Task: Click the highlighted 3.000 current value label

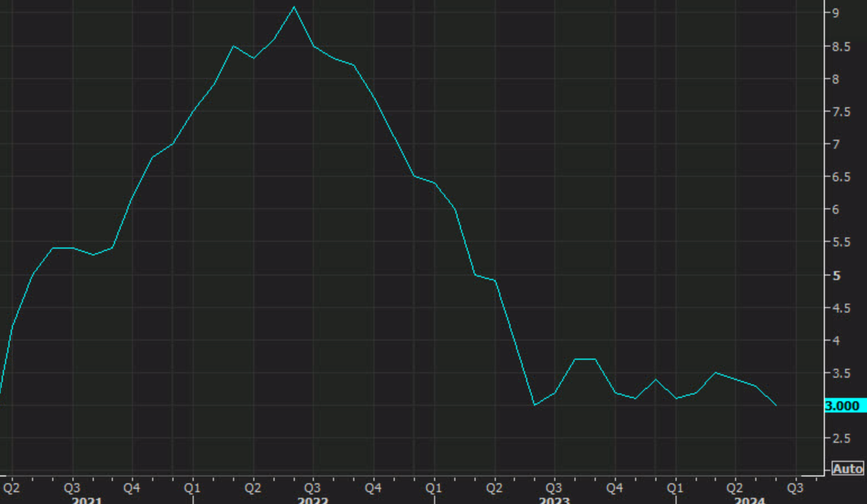Action: [844, 406]
